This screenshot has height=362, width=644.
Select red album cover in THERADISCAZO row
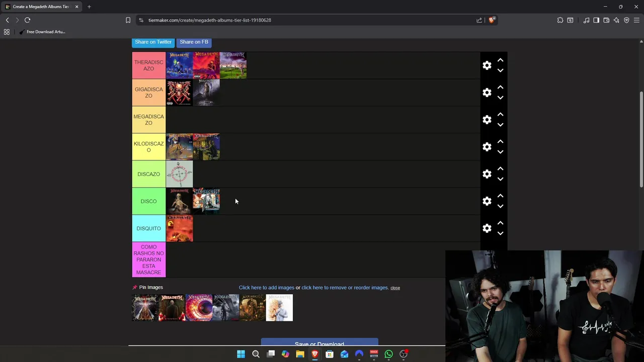[x=206, y=65]
